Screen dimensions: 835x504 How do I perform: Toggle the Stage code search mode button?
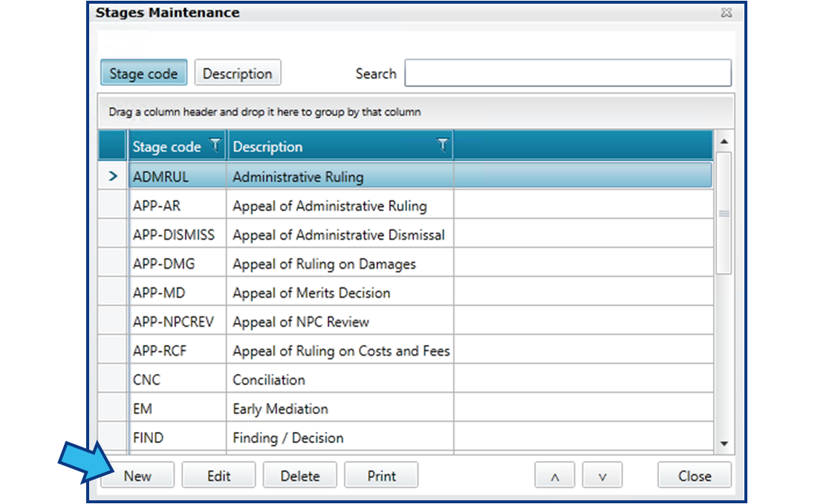[143, 73]
